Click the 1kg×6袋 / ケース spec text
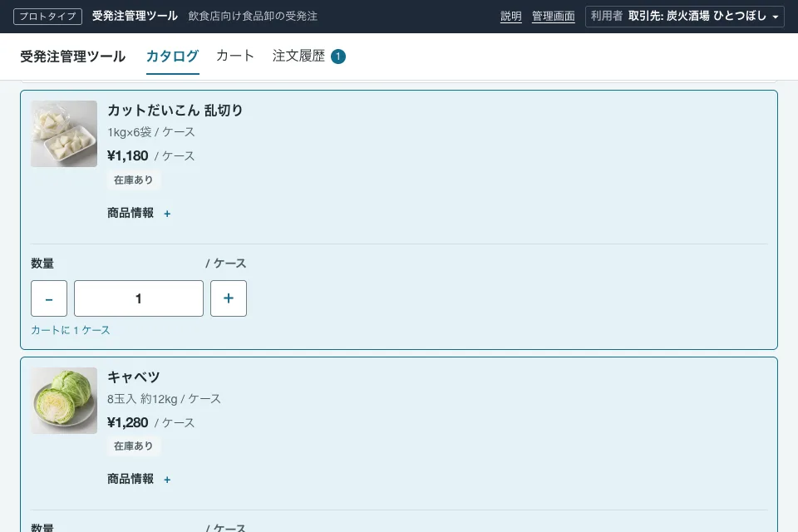798x532 pixels. [151, 132]
